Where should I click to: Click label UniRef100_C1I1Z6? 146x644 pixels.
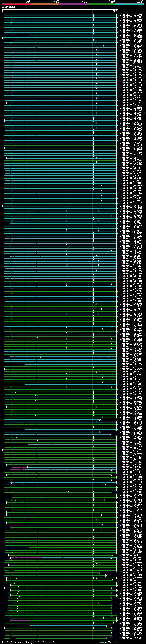click(131, 306)
